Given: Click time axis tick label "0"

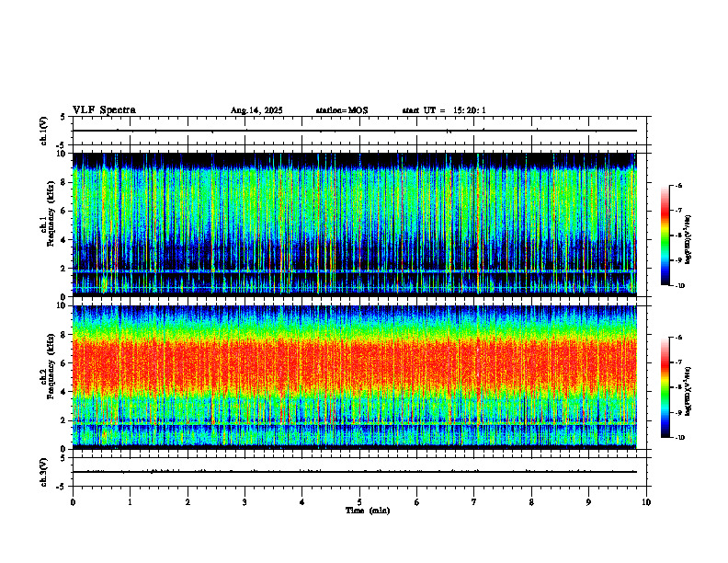Looking at the screenshot, I should point(73,502).
